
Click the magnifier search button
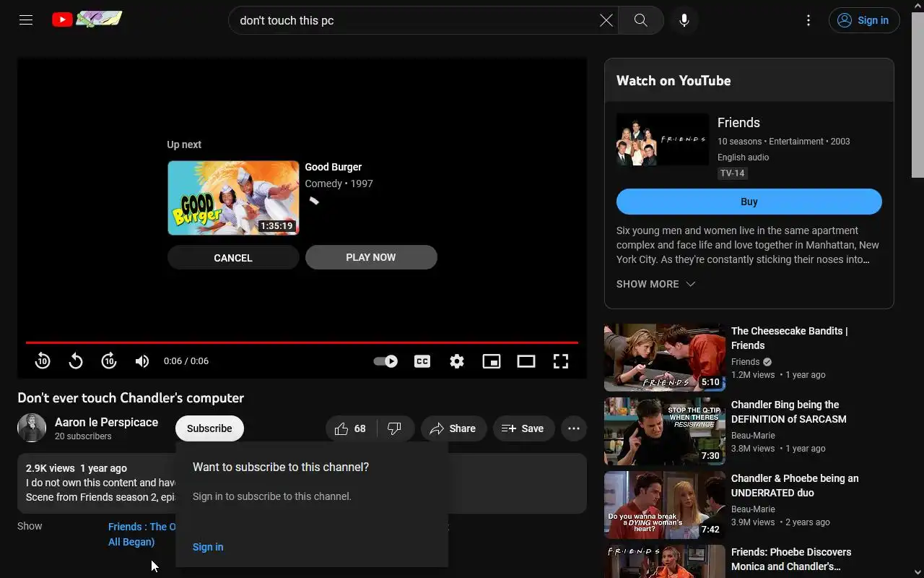(641, 20)
